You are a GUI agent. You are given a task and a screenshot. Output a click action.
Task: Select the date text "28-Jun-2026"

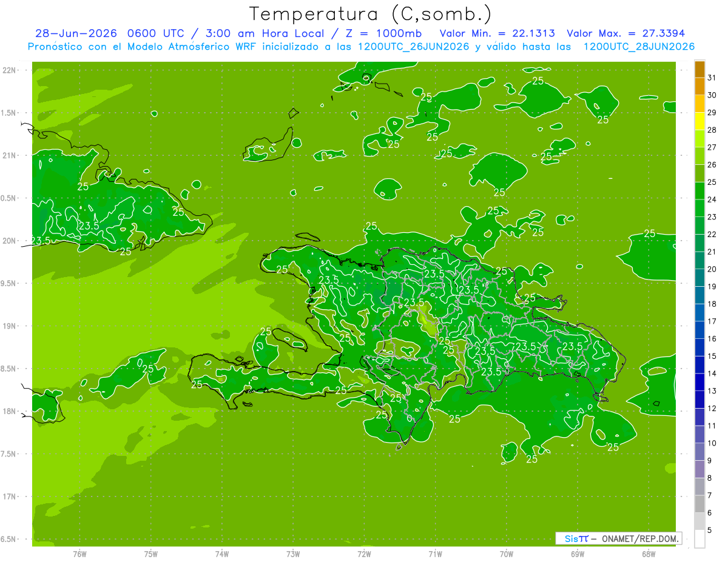pos(76,33)
